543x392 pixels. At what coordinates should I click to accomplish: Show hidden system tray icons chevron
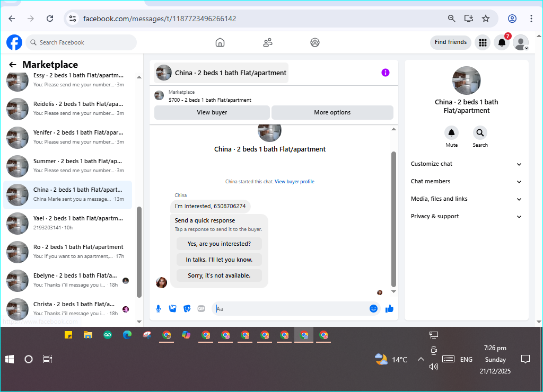pyautogui.click(x=421, y=359)
